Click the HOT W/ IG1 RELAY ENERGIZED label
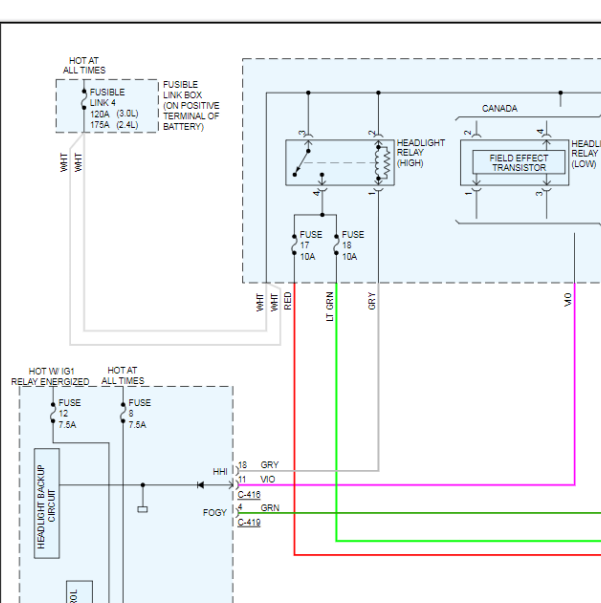Image resolution: width=601 pixels, height=603 pixels. (x=50, y=376)
